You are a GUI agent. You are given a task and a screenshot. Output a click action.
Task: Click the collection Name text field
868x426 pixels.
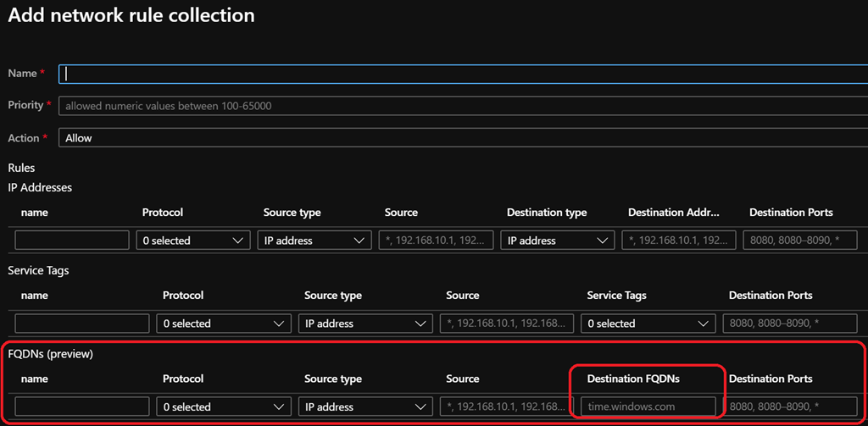(x=462, y=74)
